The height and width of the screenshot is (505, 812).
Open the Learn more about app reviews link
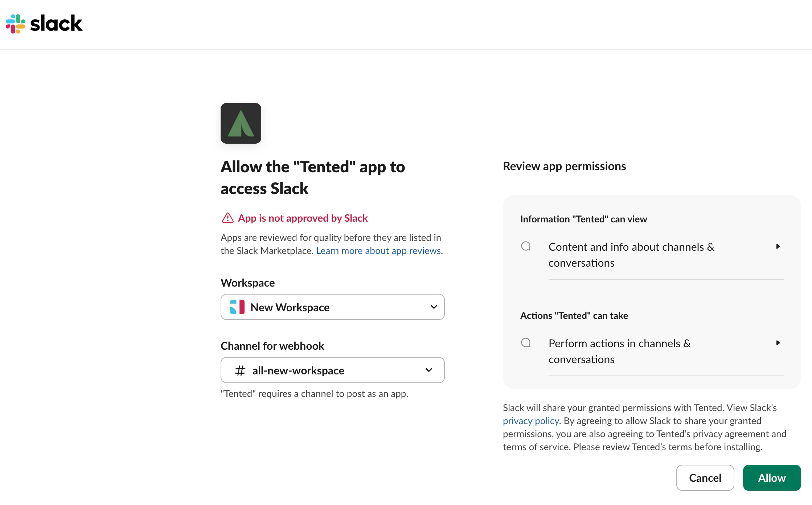pos(379,250)
